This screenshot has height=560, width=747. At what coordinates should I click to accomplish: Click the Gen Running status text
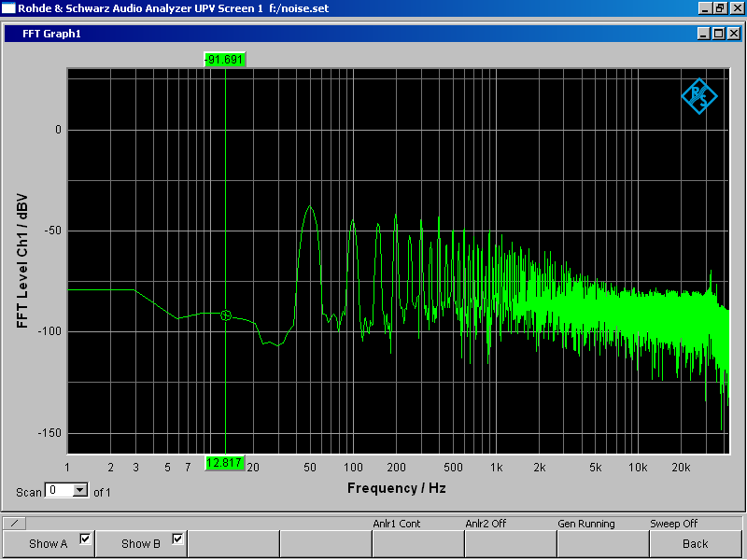pos(586,524)
